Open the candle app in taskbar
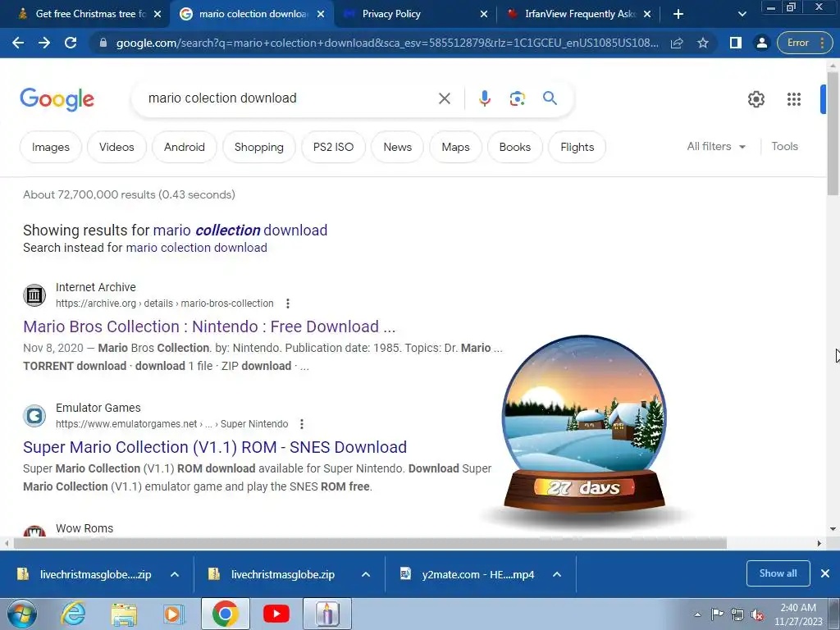The height and width of the screenshot is (630, 840). [327, 614]
